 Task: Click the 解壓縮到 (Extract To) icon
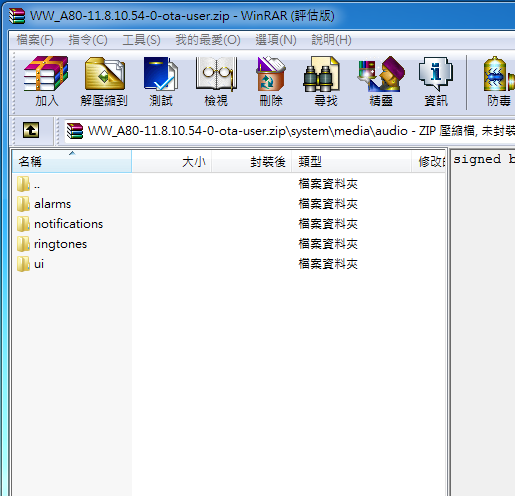pyautogui.click(x=104, y=81)
